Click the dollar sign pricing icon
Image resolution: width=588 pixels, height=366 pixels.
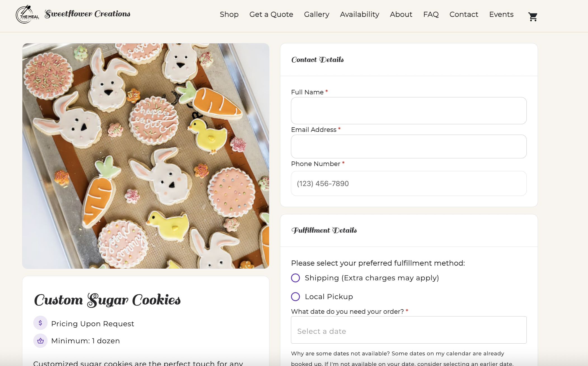tap(40, 323)
